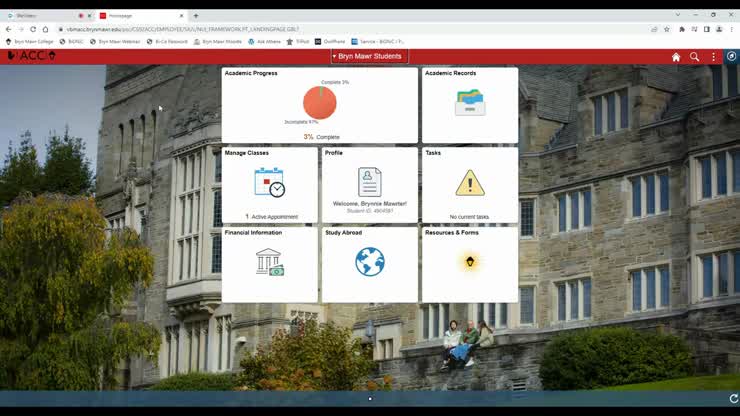Expand the Bryn Mawr Students homepage dropdown

[x=369, y=57]
